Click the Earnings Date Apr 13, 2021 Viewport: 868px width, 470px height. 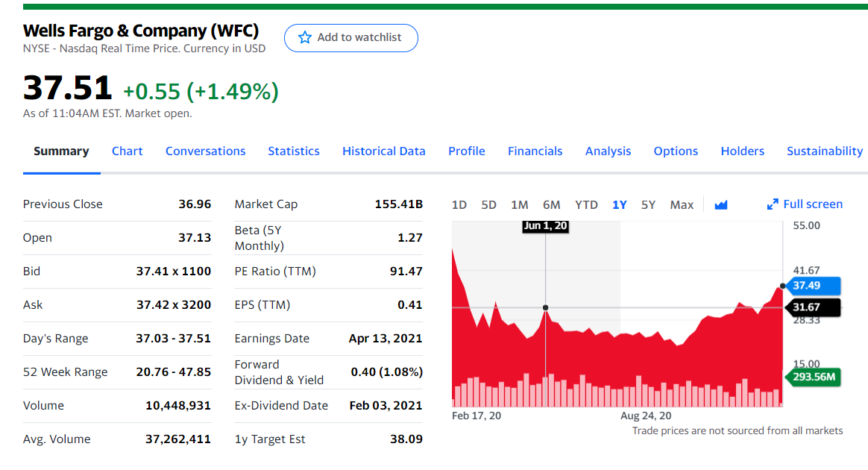pos(386,338)
